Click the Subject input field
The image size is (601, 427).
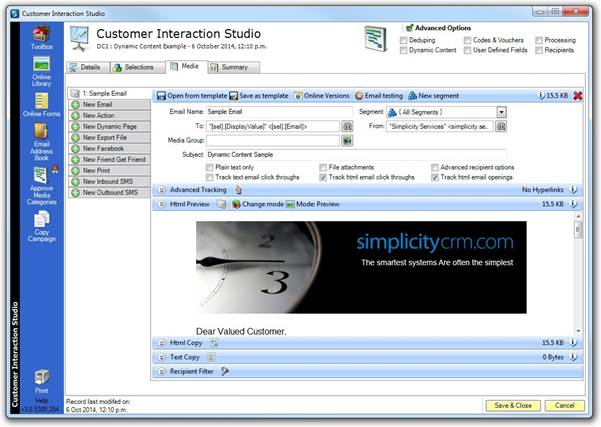tap(356, 155)
